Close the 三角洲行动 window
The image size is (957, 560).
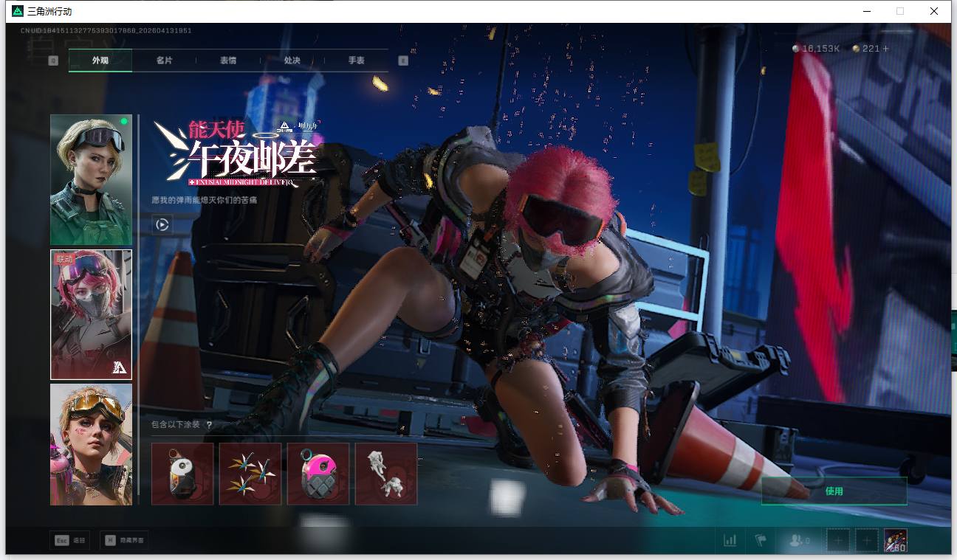coord(934,11)
